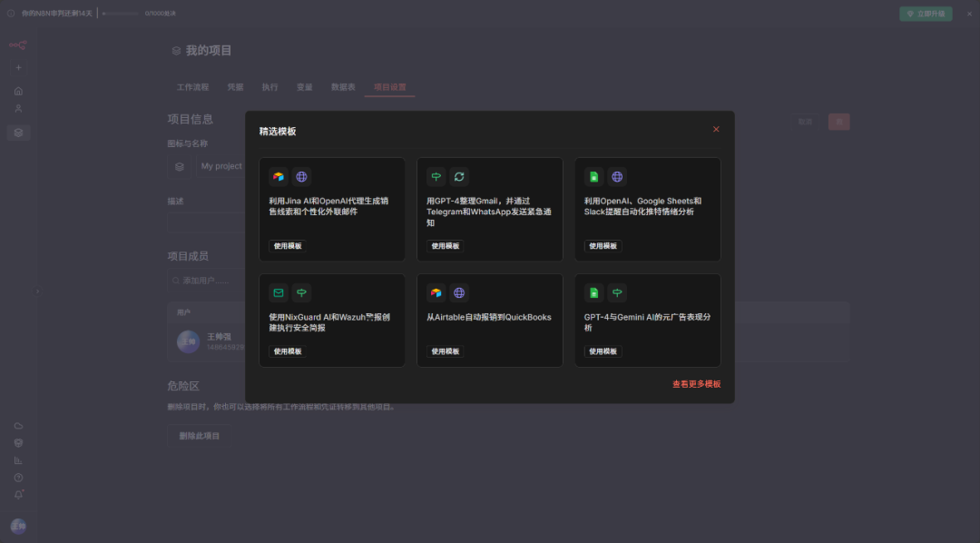This screenshot has height=543, width=980.
Task: Switch to the 工作流程 tab
Action: pyautogui.click(x=192, y=87)
